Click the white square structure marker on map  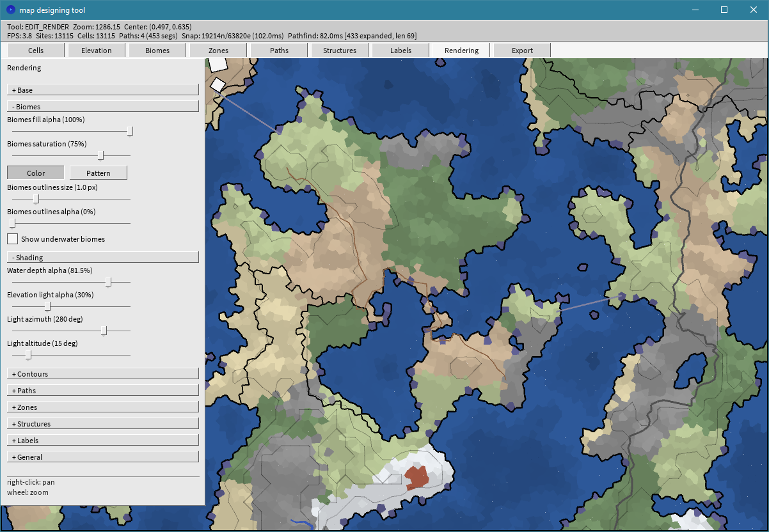pyautogui.click(x=218, y=84)
